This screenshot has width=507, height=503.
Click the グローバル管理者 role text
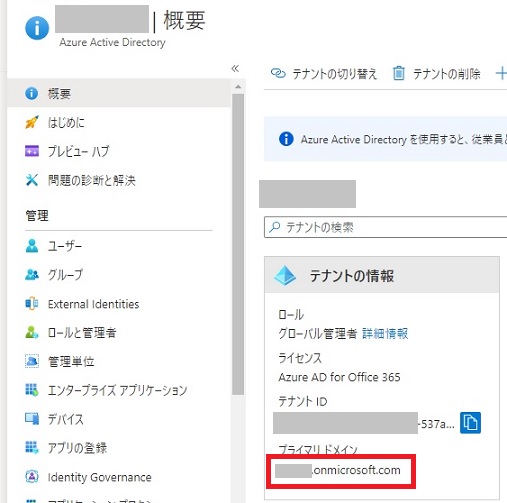(x=318, y=333)
